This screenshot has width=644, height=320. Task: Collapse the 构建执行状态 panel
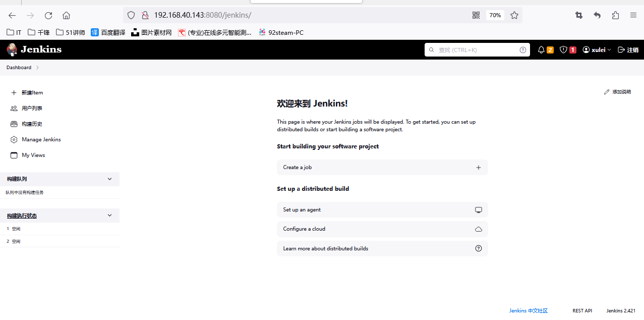pyautogui.click(x=110, y=216)
